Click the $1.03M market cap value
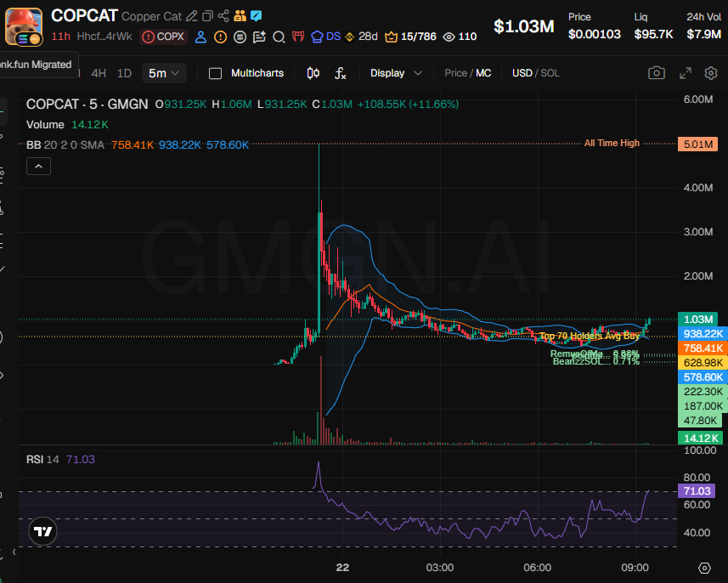728x583 pixels. pos(523,26)
